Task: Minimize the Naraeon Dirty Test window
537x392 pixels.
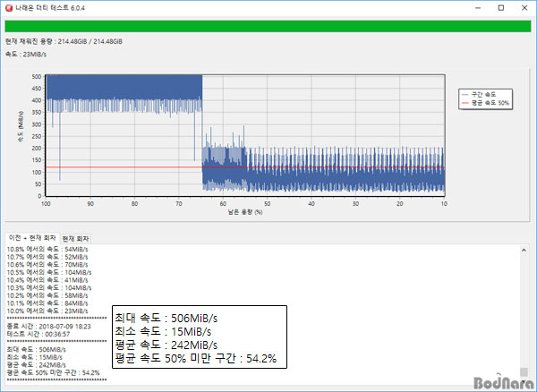Action: point(478,8)
